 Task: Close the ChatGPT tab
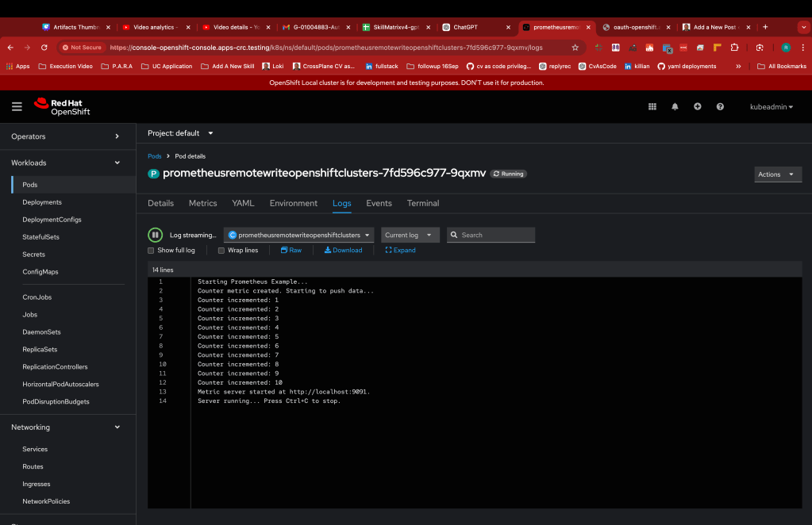click(x=508, y=28)
